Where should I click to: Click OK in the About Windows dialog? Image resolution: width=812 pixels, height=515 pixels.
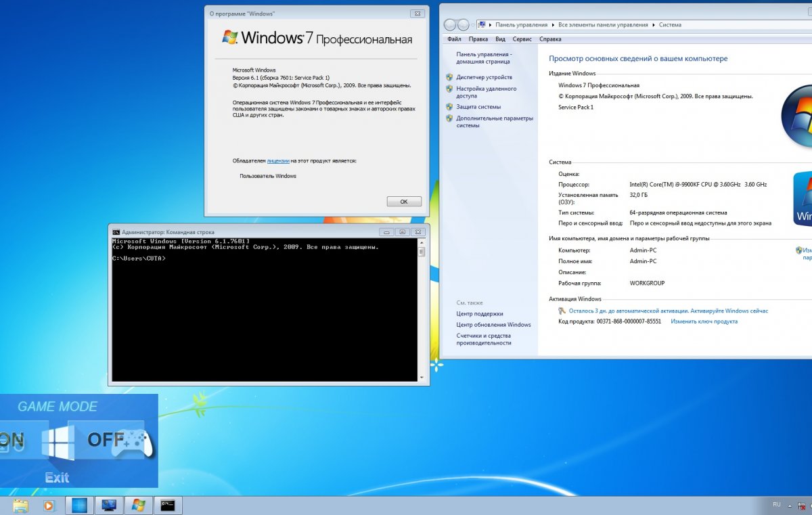tap(404, 202)
